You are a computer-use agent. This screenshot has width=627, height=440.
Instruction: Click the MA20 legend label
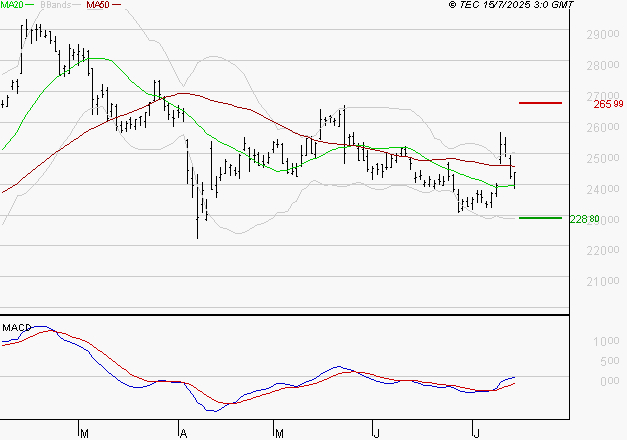click(12, 6)
